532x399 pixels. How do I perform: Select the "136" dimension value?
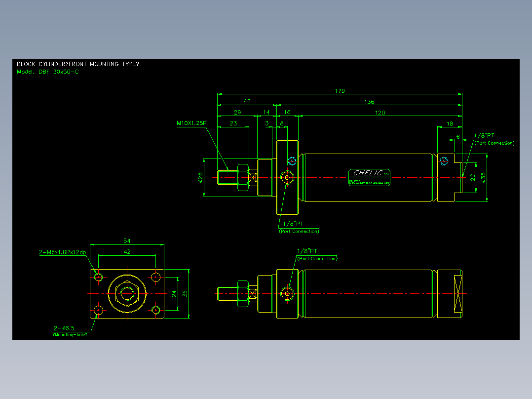pos(369,102)
